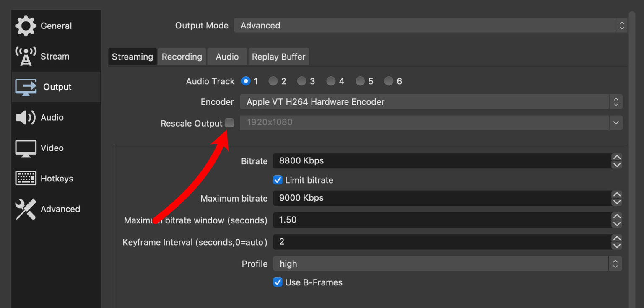Enable the Rescale Output checkbox

229,123
